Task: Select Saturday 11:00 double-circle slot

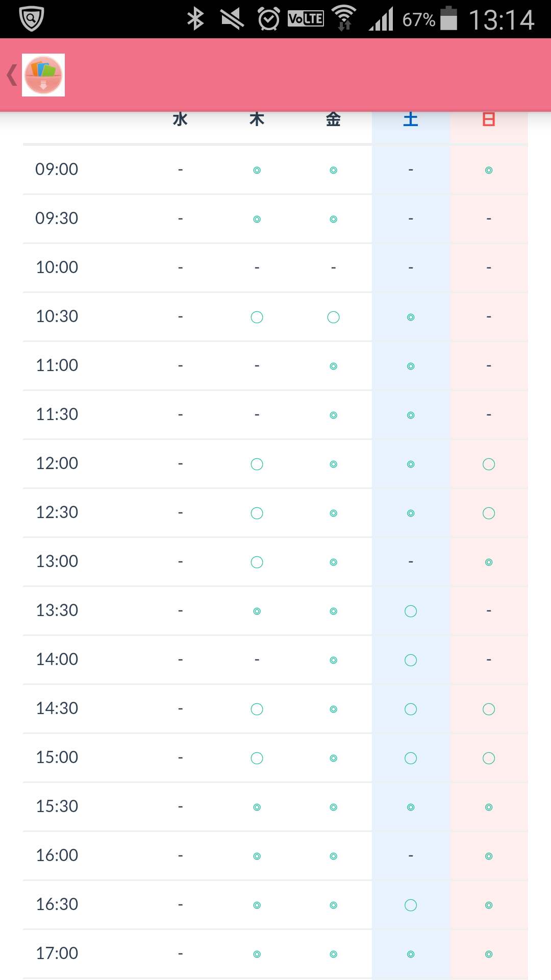Action: pyautogui.click(x=411, y=366)
